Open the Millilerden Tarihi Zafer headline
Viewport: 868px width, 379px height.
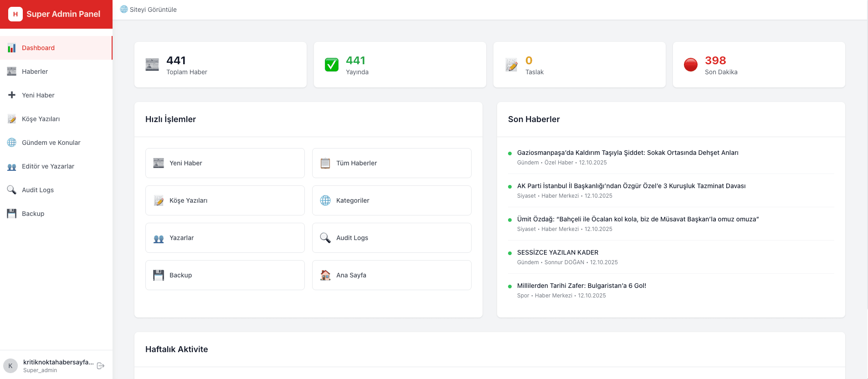point(581,286)
